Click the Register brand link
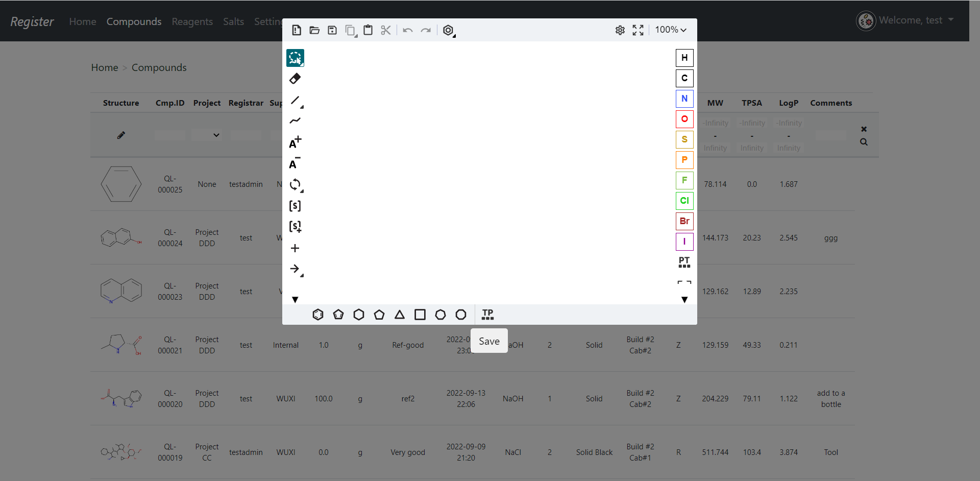Image resolution: width=980 pixels, height=481 pixels. click(x=32, y=21)
